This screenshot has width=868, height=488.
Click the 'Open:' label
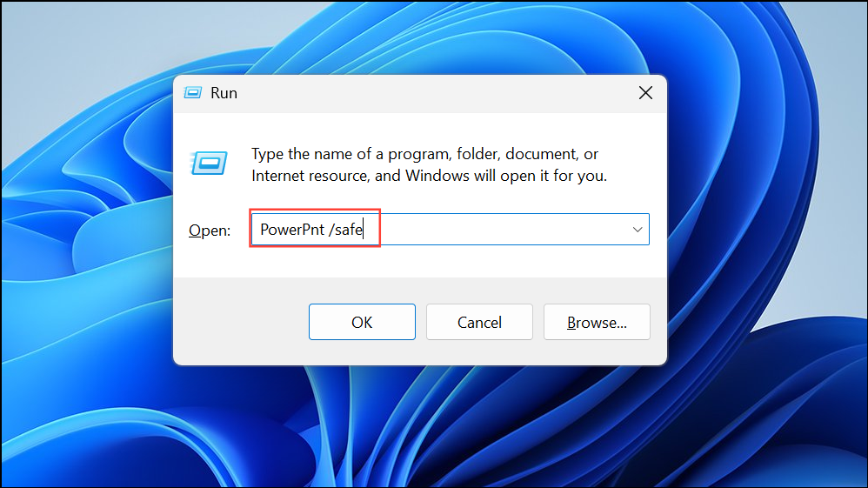[210, 231]
